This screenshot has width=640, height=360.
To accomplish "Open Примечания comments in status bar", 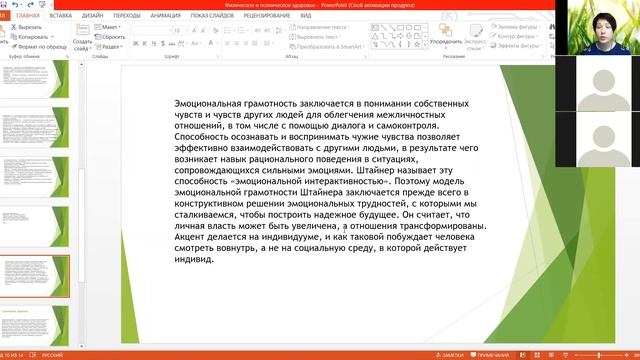I will tap(490, 355).
